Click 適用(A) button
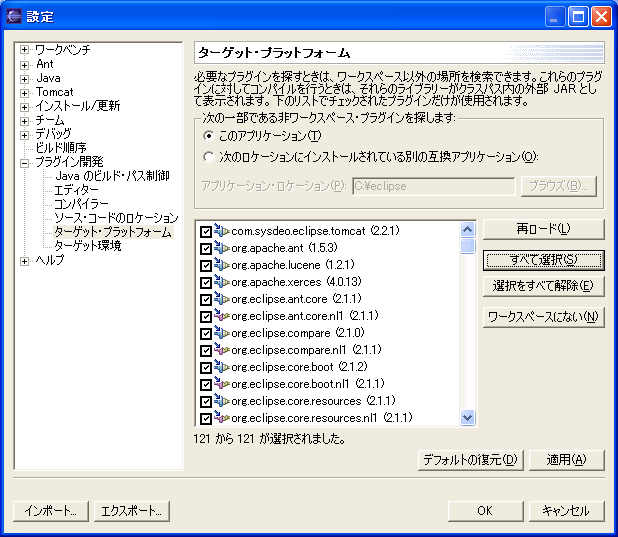This screenshot has width=618, height=537. click(566, 460)
